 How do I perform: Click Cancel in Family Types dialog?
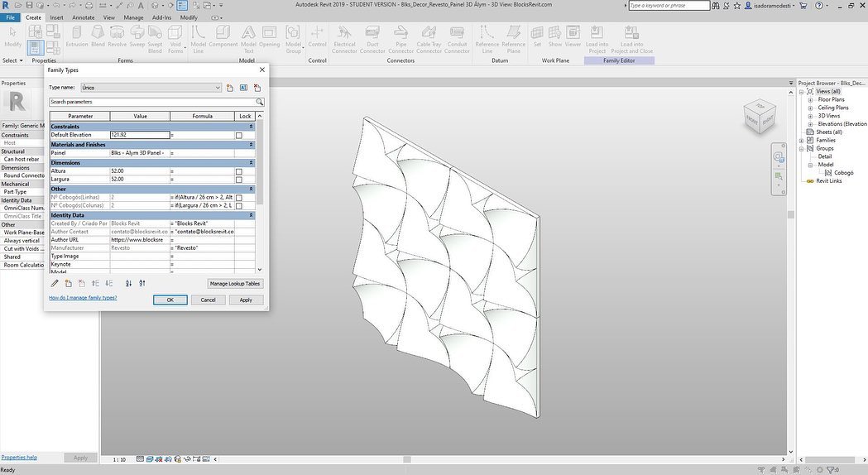click(x=209, y=300)
